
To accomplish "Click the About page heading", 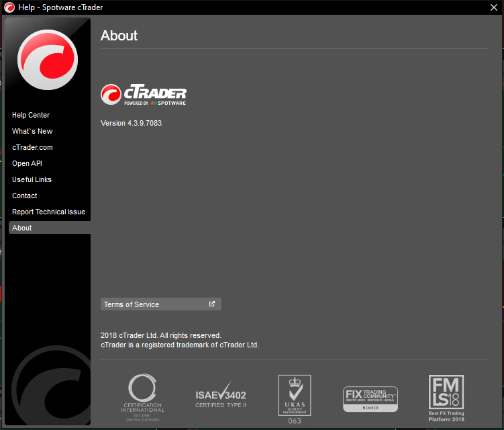I will click(x=119, y=36).
